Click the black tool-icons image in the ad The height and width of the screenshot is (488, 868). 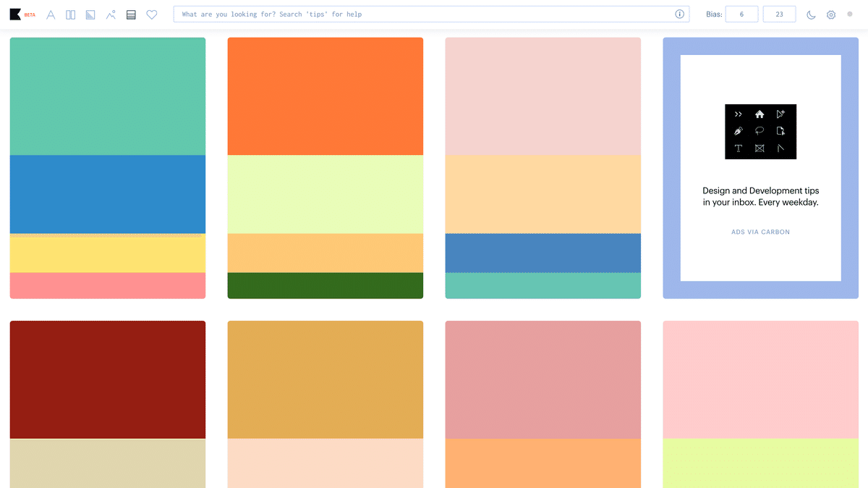(x=761, y=132)
